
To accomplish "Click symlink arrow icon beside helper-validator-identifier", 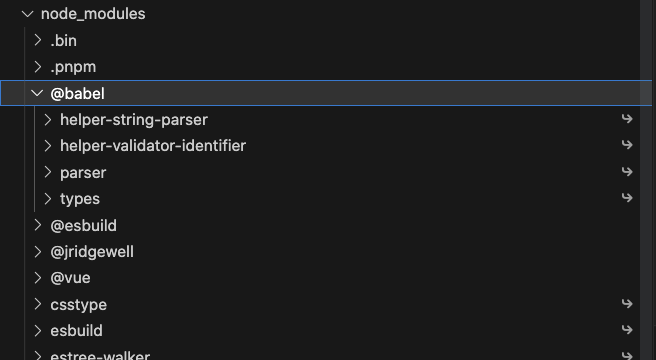I will [x=627, y=145].
